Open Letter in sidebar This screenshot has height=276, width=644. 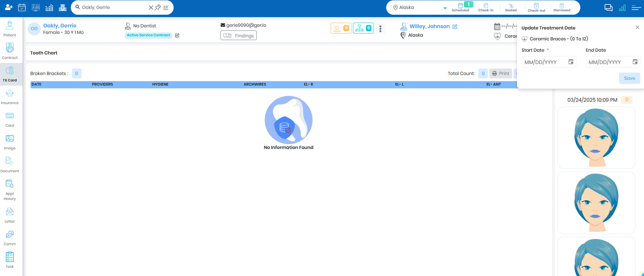click(x=10, y=215)
